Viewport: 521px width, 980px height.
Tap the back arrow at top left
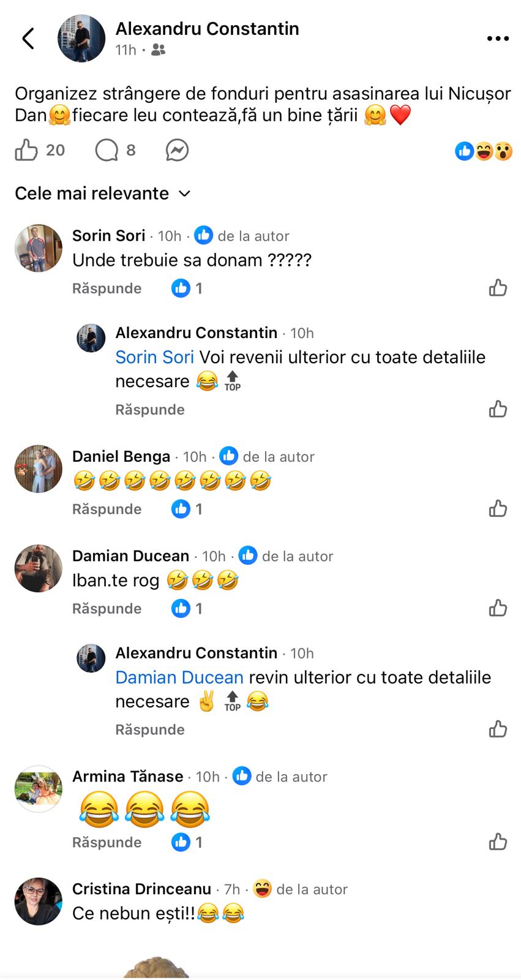[28, 39]
